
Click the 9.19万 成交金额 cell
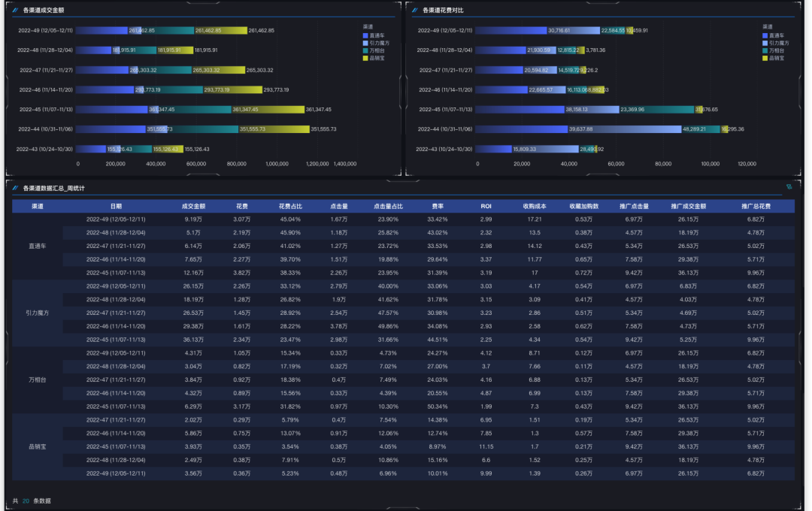pyautogui.click(x=194, y=219)
